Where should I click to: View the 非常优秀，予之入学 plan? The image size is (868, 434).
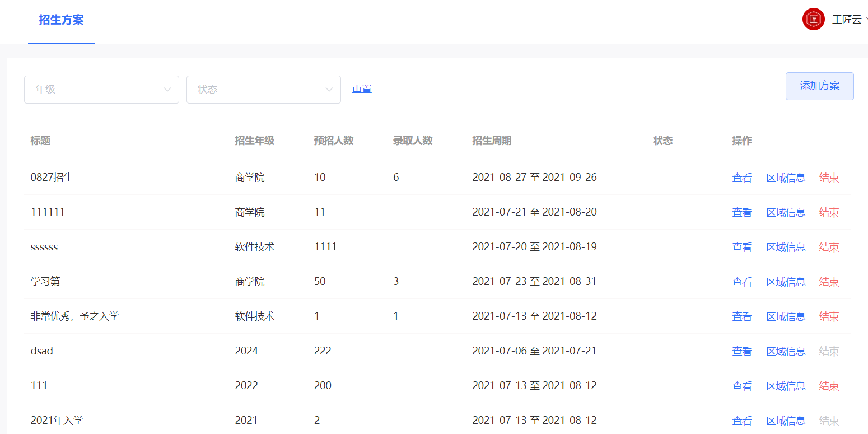tap(741, 316)
